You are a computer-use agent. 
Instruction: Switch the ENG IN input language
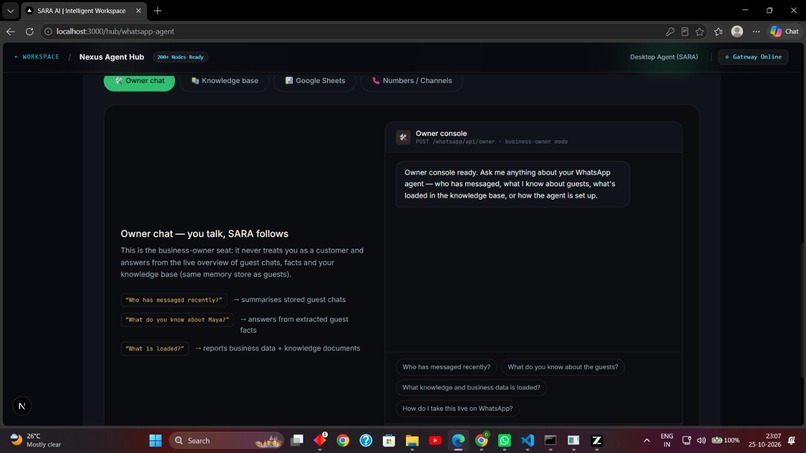point(667,440)
